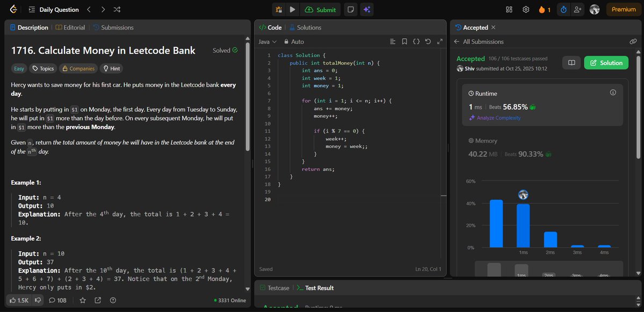Expand the Hint tag

point(111,68)
